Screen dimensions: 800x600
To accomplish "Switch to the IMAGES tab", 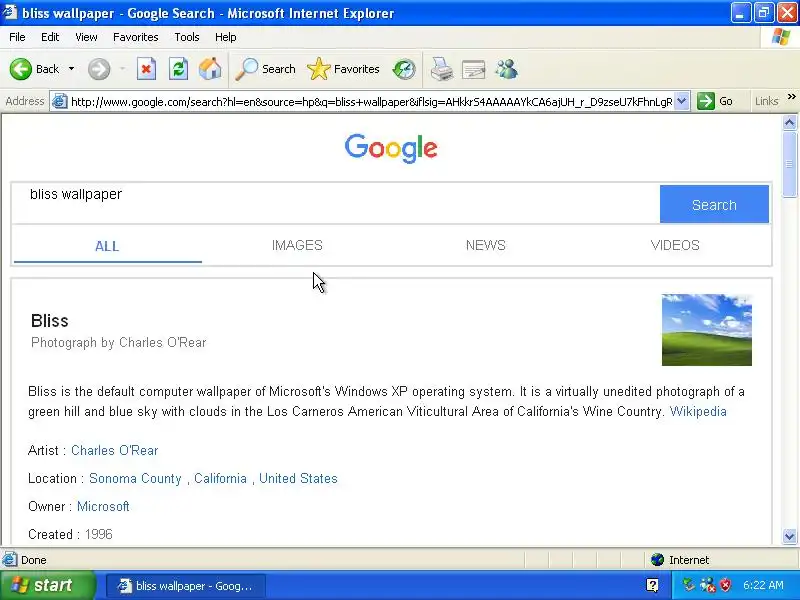I will (x=297, y=245).
